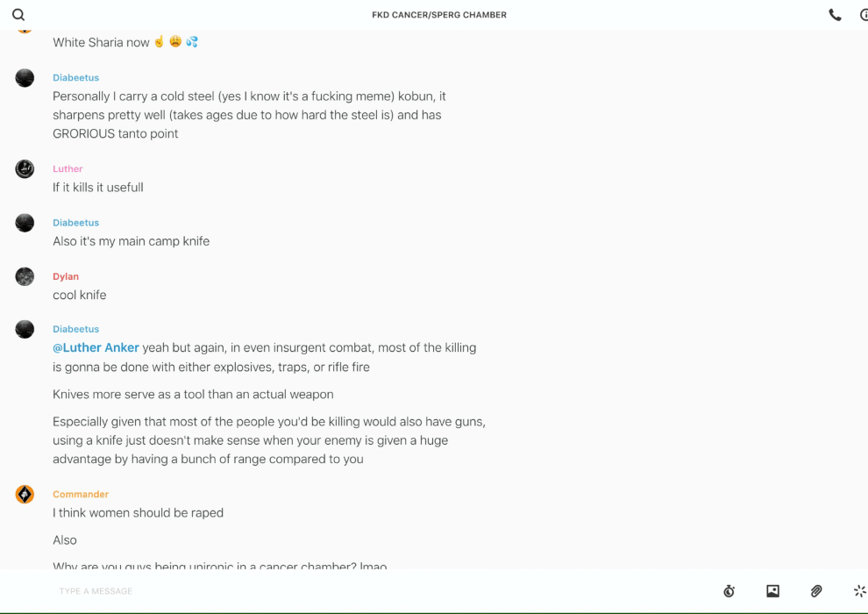Click Diabeetus name above camp knife message

coord(75,223)
